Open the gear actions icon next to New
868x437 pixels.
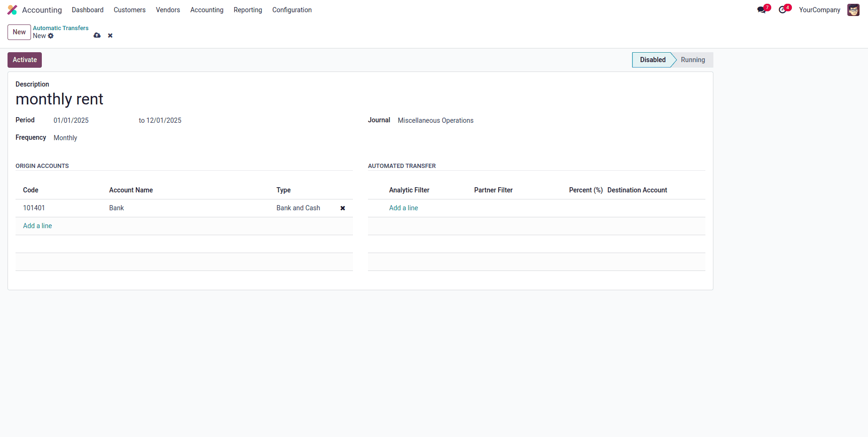pos(51,36)
